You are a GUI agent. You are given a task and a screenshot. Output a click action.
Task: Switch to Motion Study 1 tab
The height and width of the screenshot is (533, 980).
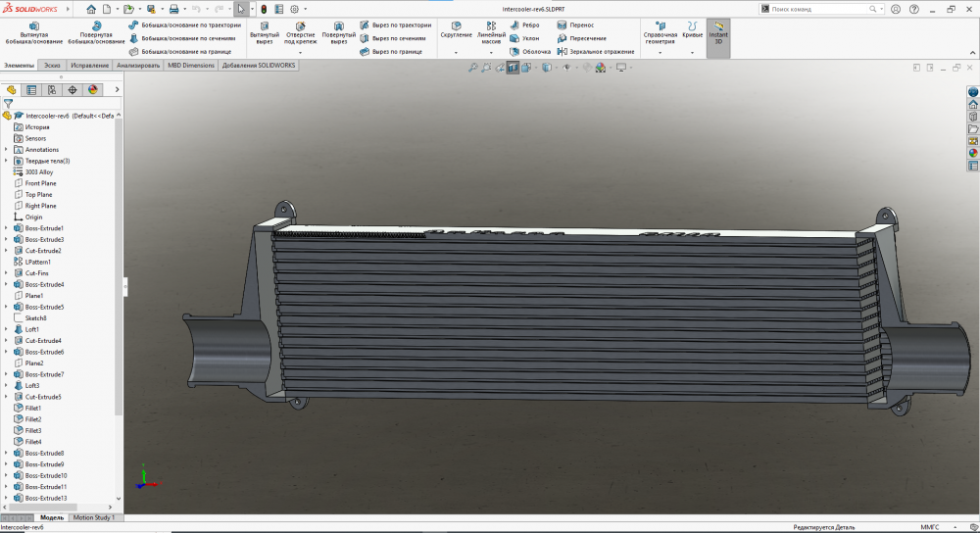coord(94,517)
